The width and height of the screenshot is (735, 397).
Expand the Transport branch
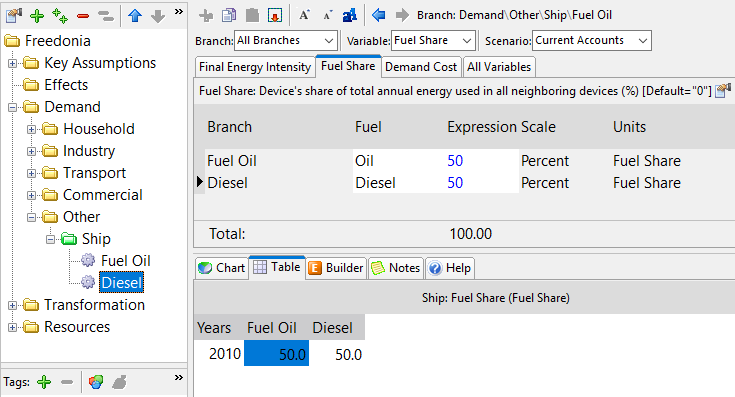pos(31,173)
